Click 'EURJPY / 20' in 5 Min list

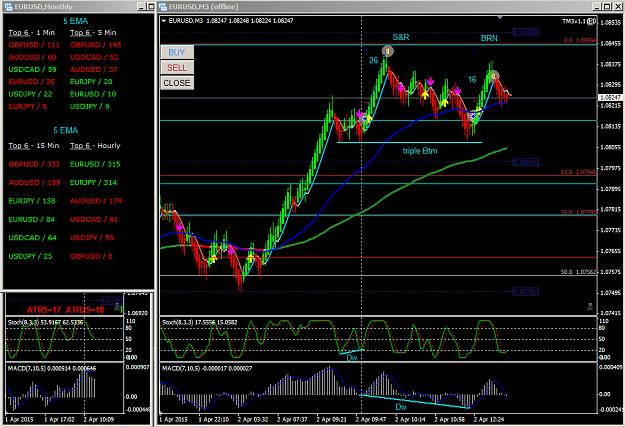(91, 82)
